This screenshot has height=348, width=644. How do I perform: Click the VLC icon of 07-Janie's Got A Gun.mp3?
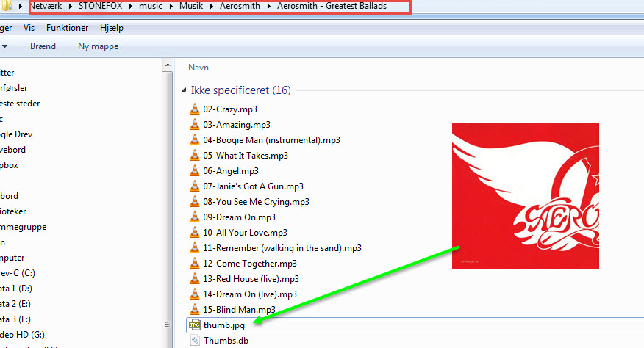pos(195,186)
